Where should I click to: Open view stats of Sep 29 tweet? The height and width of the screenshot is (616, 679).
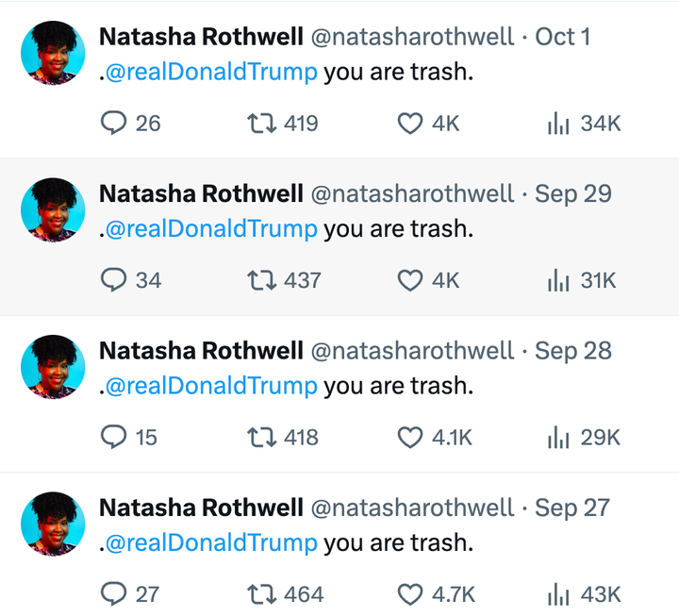pos(560,280)
